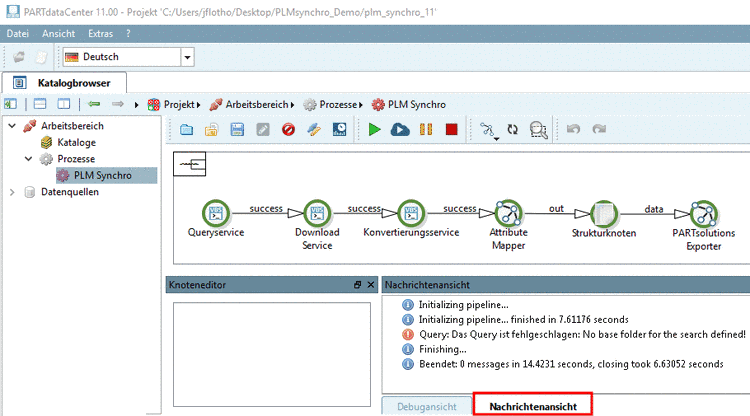This screenshot has width=750, height=416.
Task: Click the zoom selection magnifier icon
Action: pyautogui.click(x=539, y=130)
